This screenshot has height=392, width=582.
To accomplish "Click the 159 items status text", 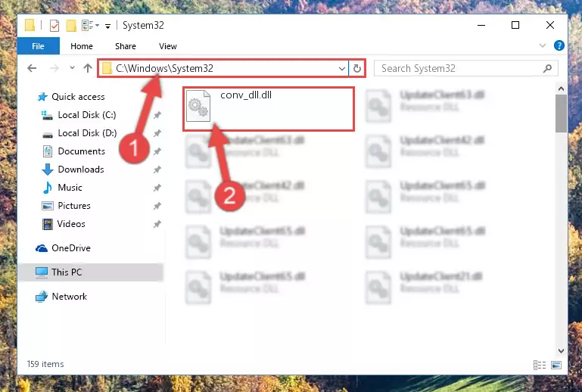I will pyautogui.click(x=45, y=364).
